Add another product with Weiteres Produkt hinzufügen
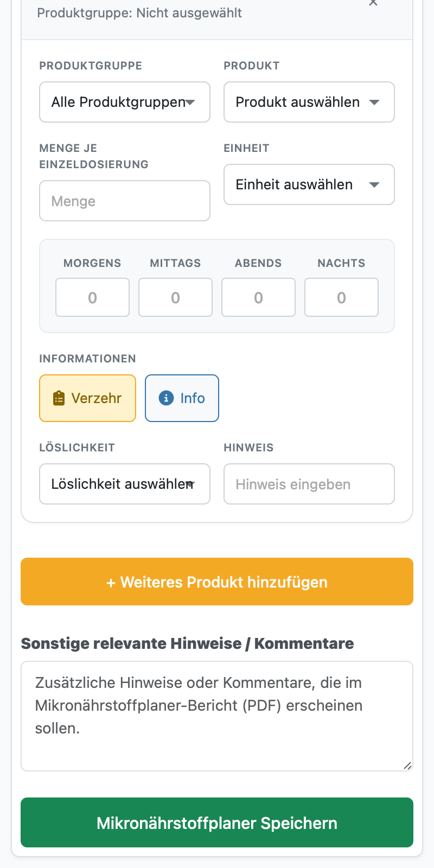434x868 pixels. (x=217, y=582)
